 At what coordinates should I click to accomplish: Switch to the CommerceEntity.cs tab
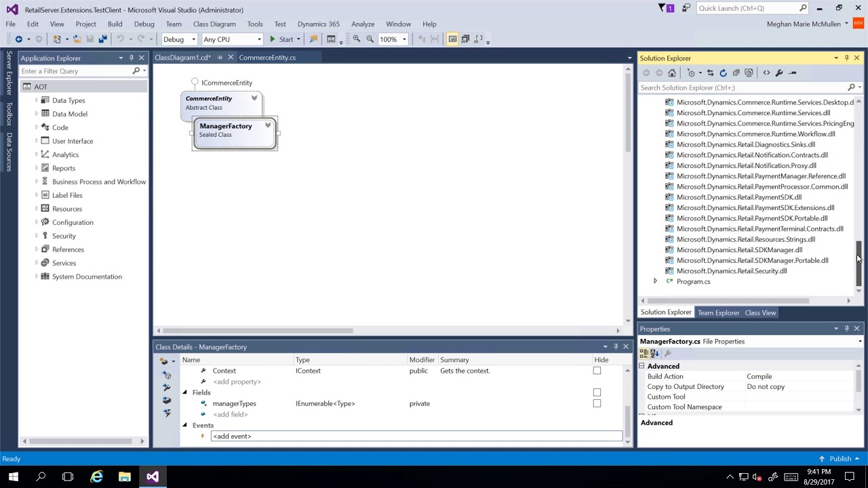tap(267, 58)
